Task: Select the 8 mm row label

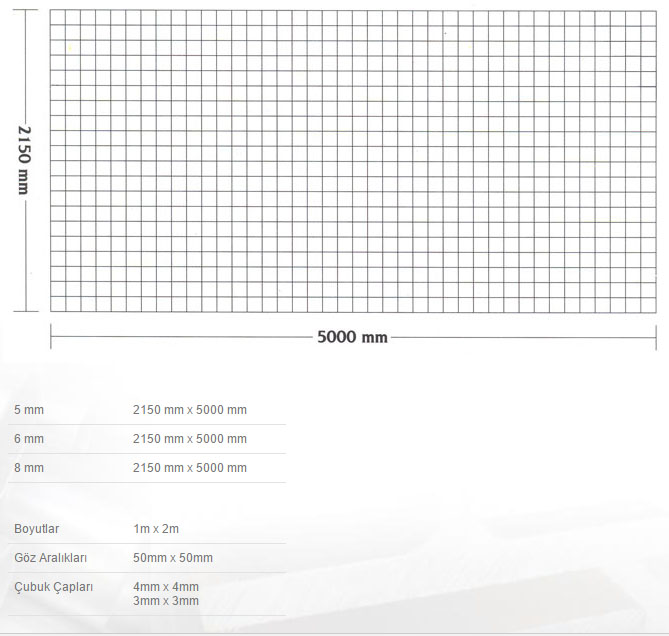Action: pos(29,468)
